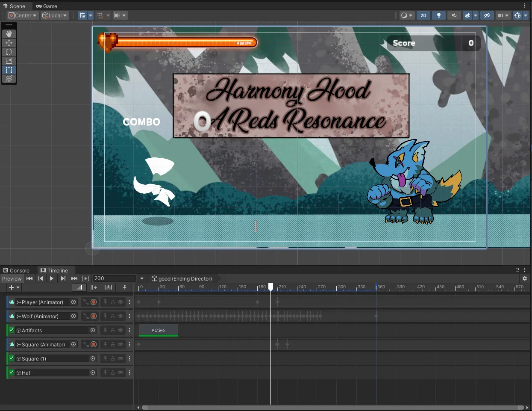The width and height of the screenshot is (532, 411).
Task: Lock the Square (1) track
Action: click(113, 358)
